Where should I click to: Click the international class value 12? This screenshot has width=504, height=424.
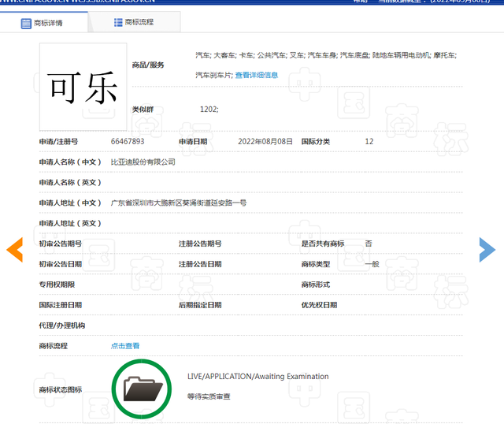coord(369,142)
